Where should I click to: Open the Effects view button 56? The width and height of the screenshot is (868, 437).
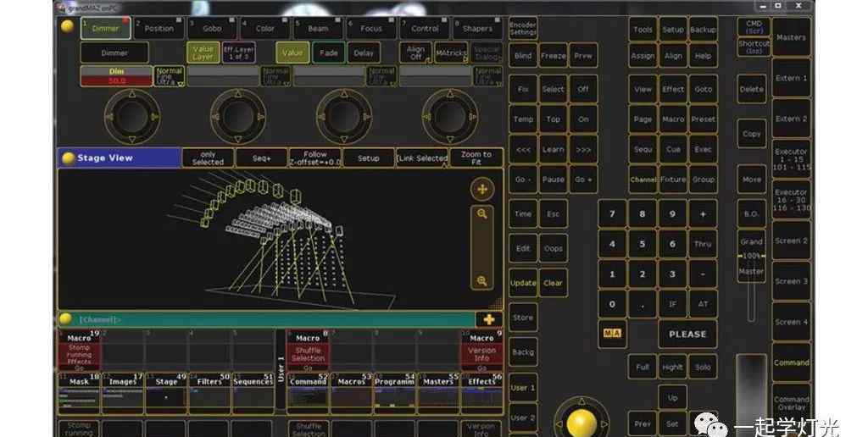coord(481,393)
